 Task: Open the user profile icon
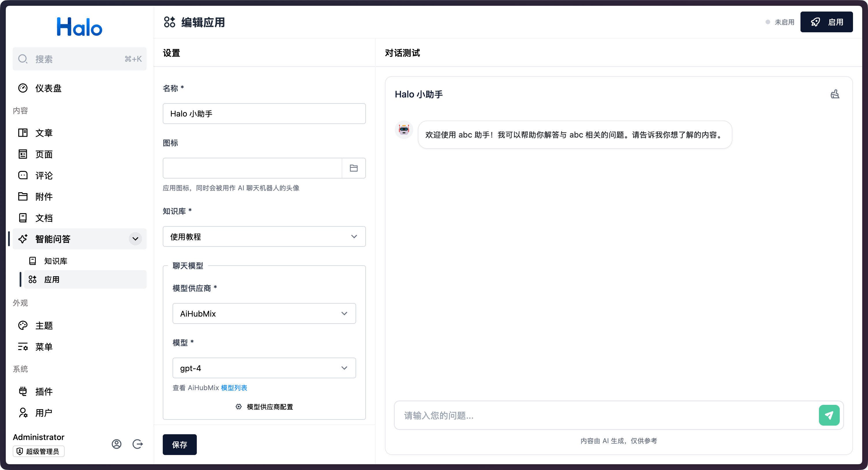point(117,444)
